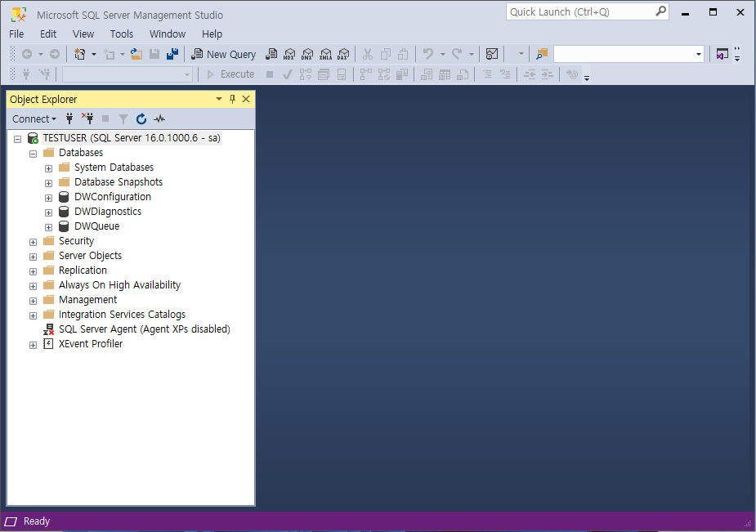Expand the DWConfiguration database
The height and width of the screenshot is (532, 756).
pyautogui.click(x=49, y=198)
